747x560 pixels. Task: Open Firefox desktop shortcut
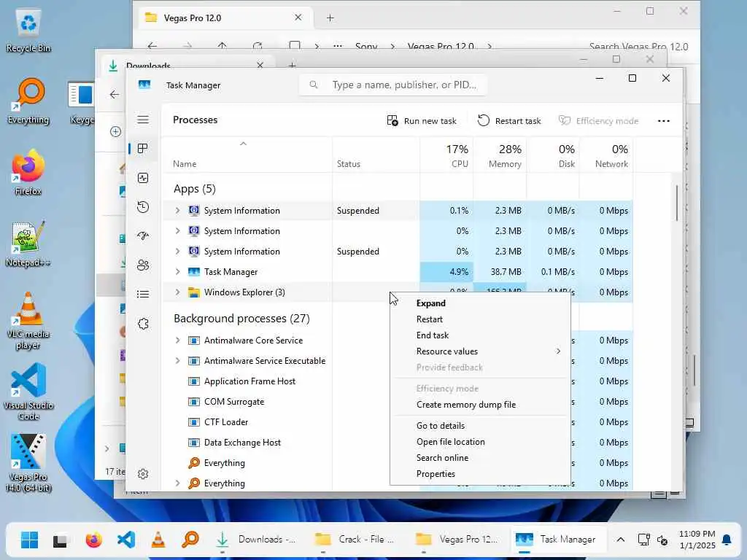(x=28, y=172)
